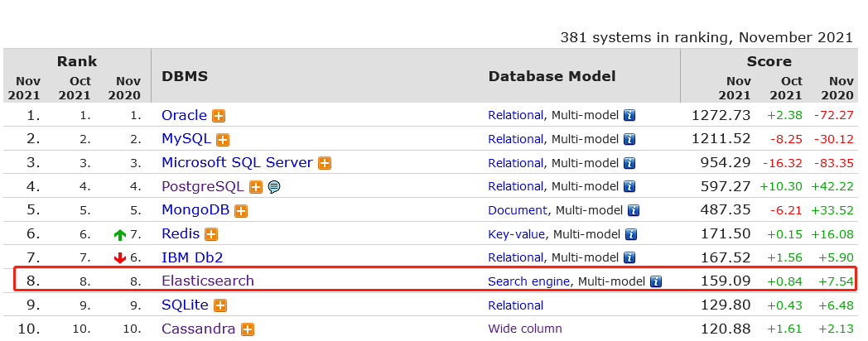Open the MongoDB link
The height and width of the screenshot is (341, 868).
click(x=195, y=210)
